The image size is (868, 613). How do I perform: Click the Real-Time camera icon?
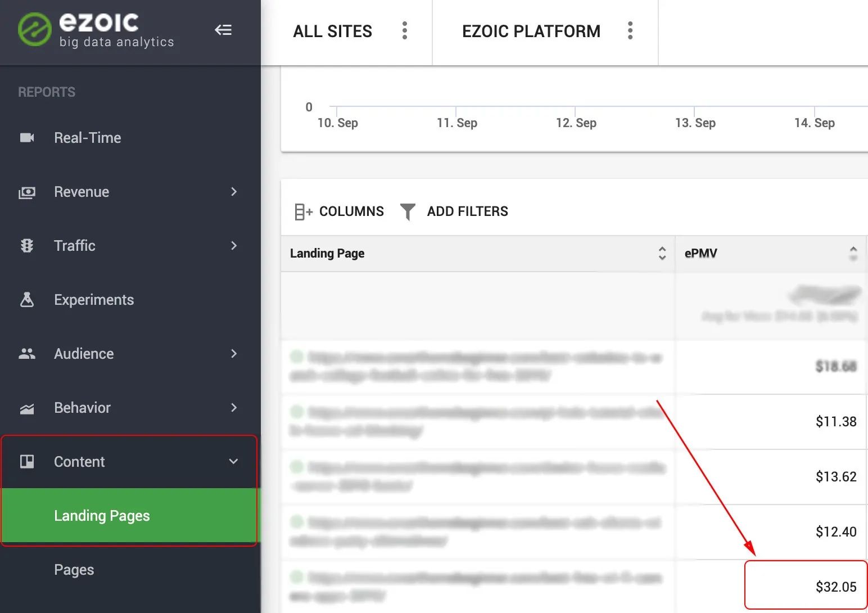27,138
